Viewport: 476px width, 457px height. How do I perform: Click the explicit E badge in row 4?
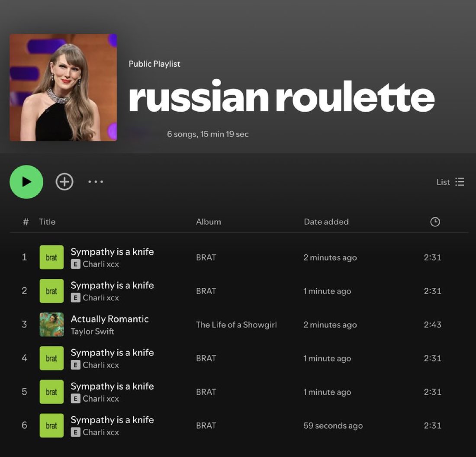tap(75, 365)
